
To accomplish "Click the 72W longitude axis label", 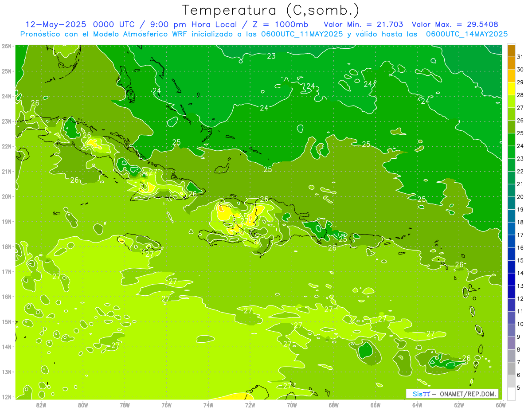I will [250, 405].
